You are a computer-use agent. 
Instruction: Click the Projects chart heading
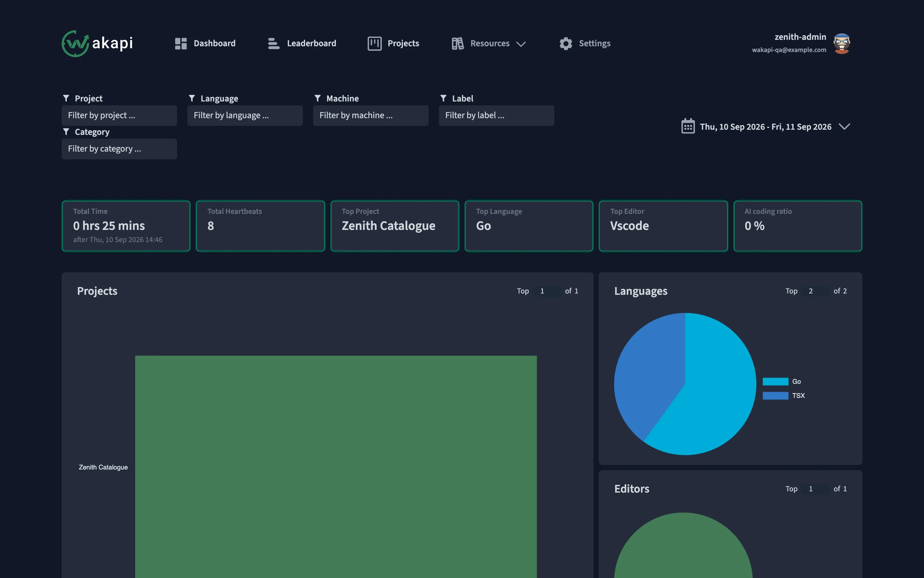pyautogui.click(x=97, y=291)
